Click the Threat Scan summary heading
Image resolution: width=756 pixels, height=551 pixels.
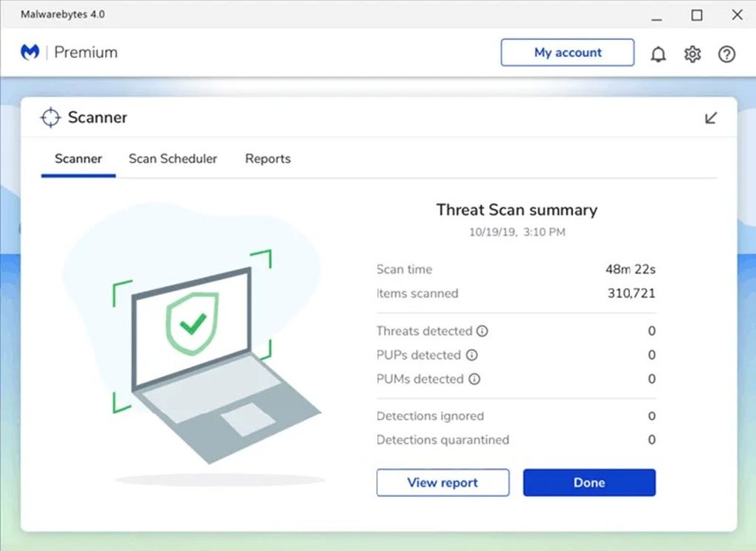pos(517,210)
